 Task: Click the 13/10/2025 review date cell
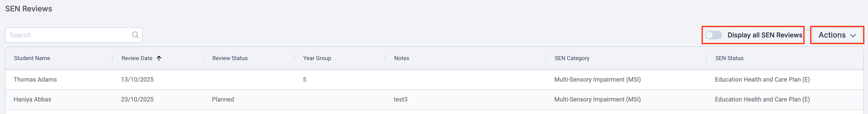point(137,79)
